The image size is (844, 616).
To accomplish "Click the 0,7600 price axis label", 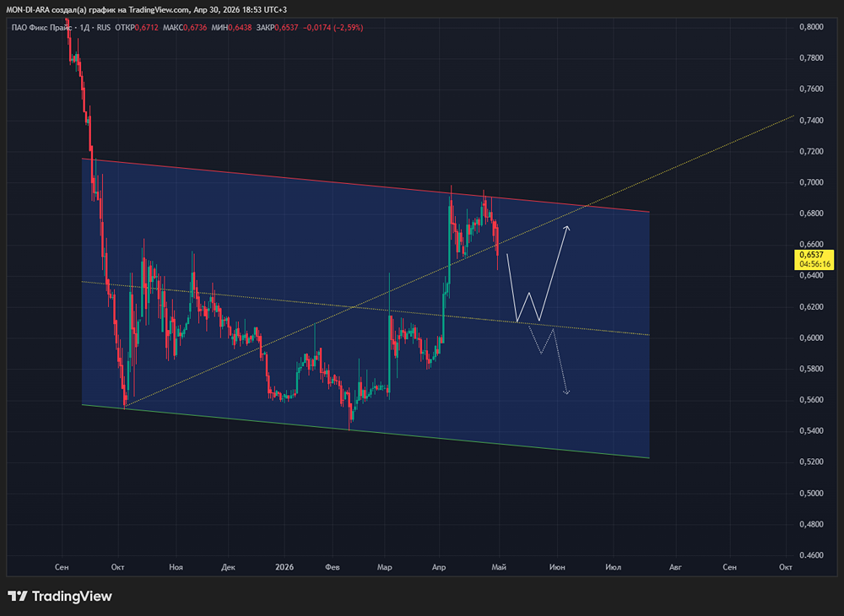I will tap(811, 89).
